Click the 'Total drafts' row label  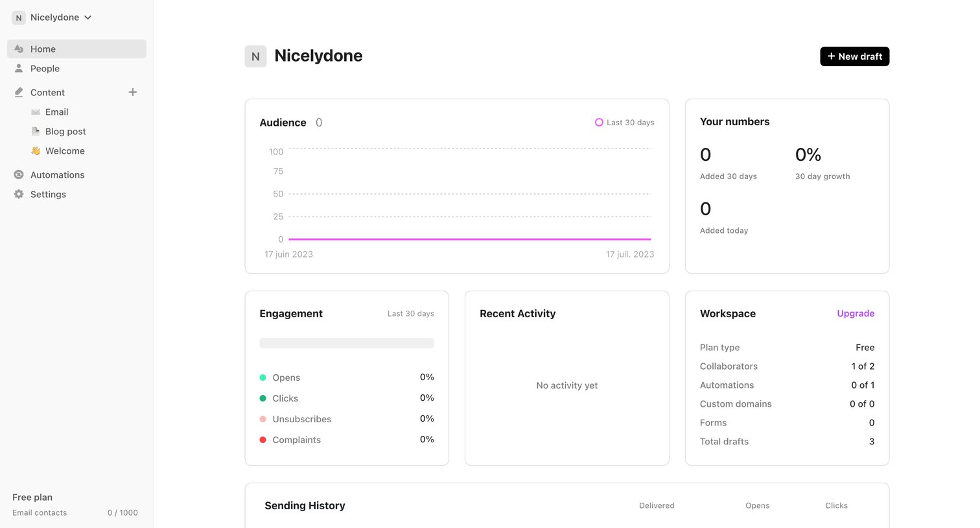pyautogui.click(x=724, y=442)
